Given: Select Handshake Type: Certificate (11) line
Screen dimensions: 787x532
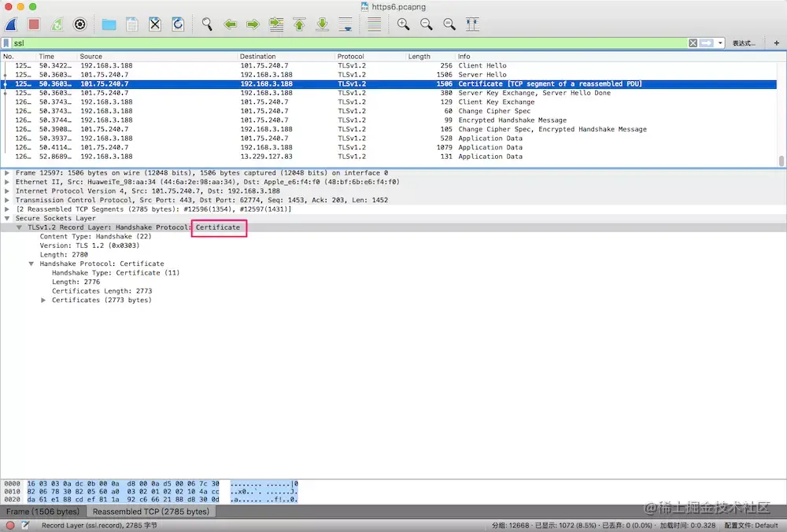Looking at the screenshot, I should coord(116,273).
